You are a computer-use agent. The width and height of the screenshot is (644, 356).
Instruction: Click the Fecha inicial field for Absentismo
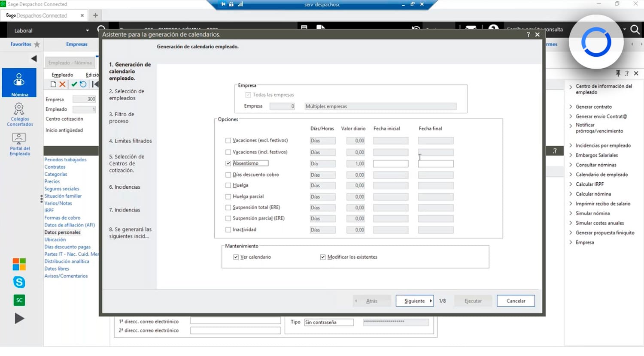[x=390, y=163]
